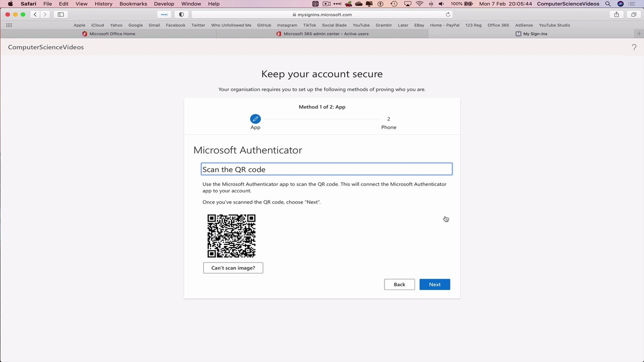Image resolution: width=644 pixels, height=362 pixels.
Task: Open the View menu
Action: 82,4
